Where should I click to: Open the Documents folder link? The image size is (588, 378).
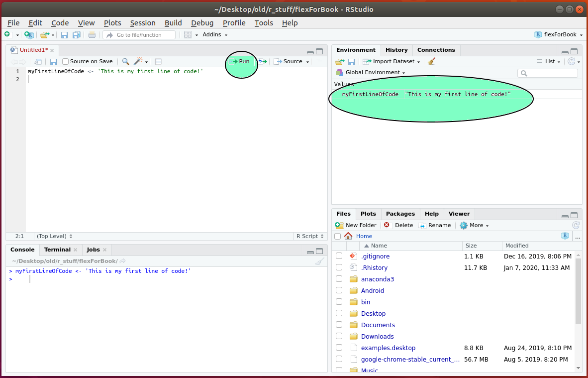[378, 325]
